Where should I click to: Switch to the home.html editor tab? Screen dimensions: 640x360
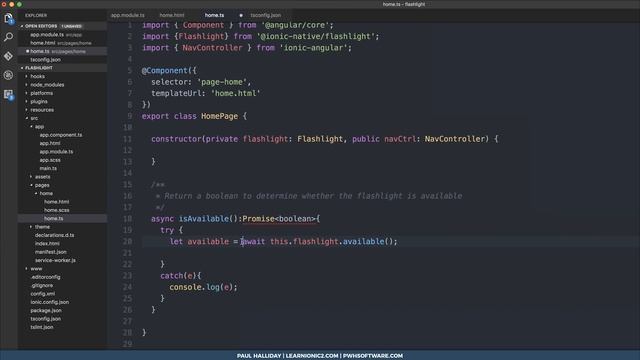(172, 15)
